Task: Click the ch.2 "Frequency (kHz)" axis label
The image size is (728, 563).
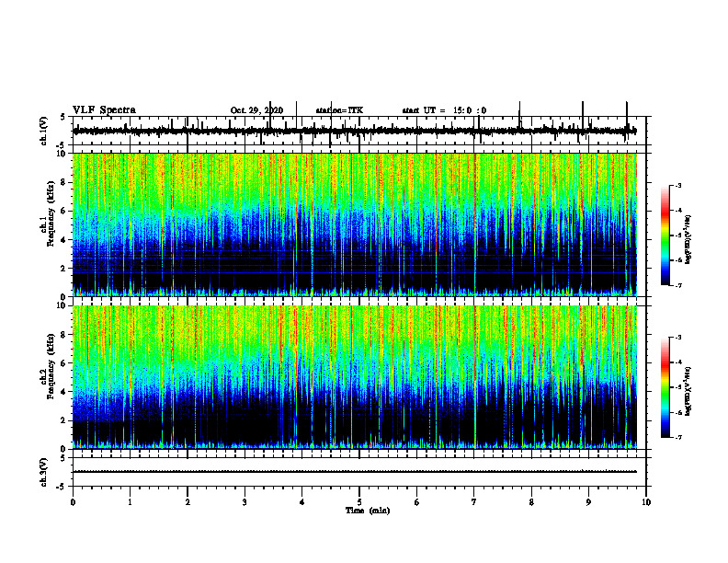Action: [51, 366]
